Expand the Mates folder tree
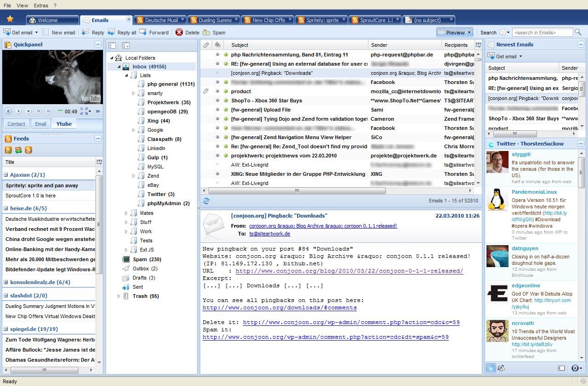 pos(126,213)
